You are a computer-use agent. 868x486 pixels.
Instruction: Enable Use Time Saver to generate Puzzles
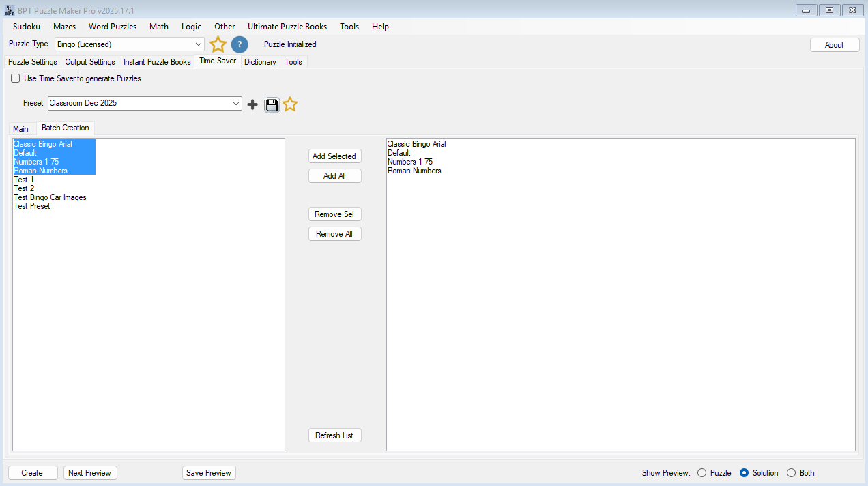tap(16, 78)
